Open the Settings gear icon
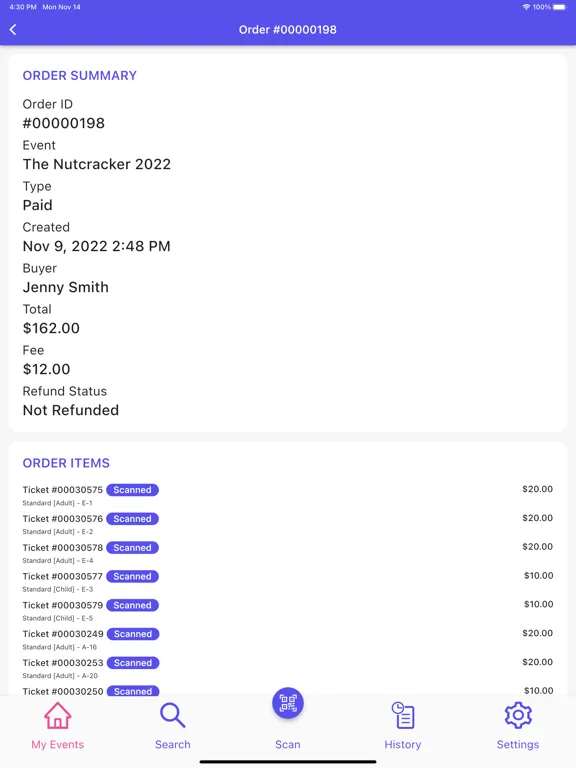Image resolution: width=576 pixels, height=768 pixels. 518,716
